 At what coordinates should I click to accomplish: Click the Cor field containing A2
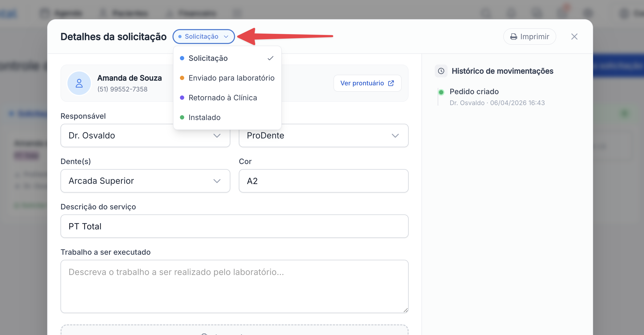click(323, 181)
